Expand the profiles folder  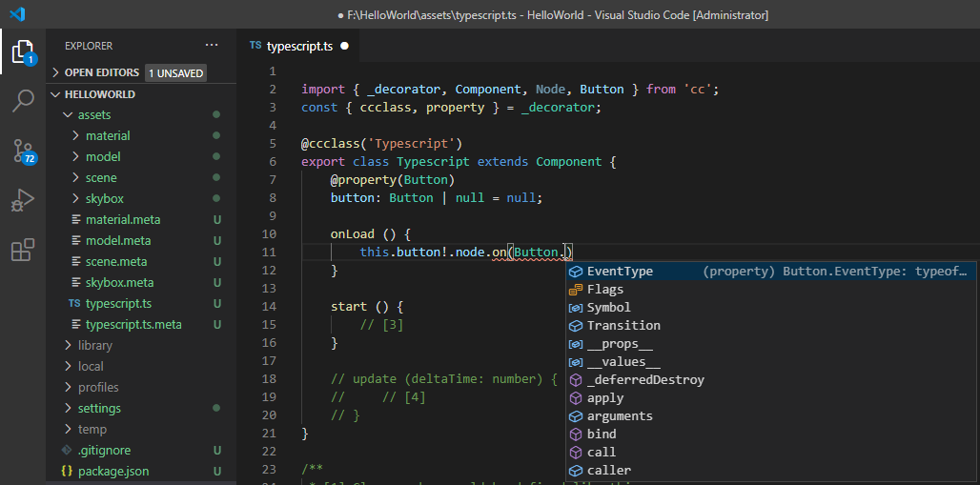tap(68, 388)
